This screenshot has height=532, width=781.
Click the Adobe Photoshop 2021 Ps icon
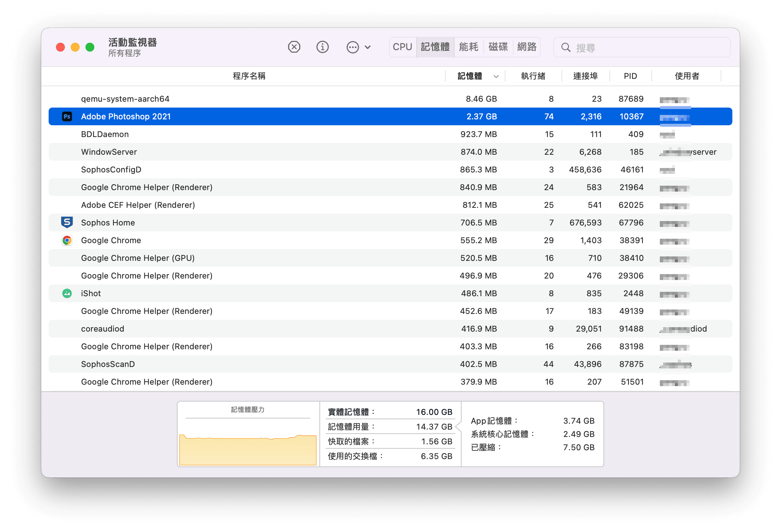(67, 117)
